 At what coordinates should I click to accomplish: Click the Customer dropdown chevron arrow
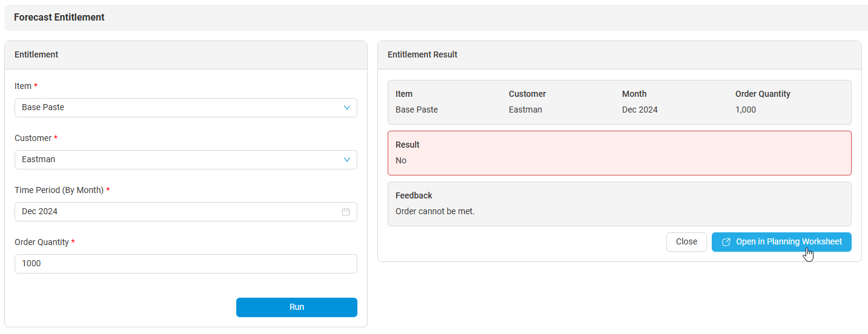(x=347, y=160)
